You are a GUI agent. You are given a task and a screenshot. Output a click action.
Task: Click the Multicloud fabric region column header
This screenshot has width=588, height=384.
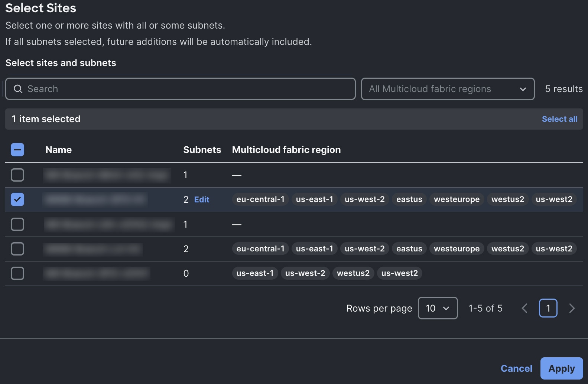point(286,150)
